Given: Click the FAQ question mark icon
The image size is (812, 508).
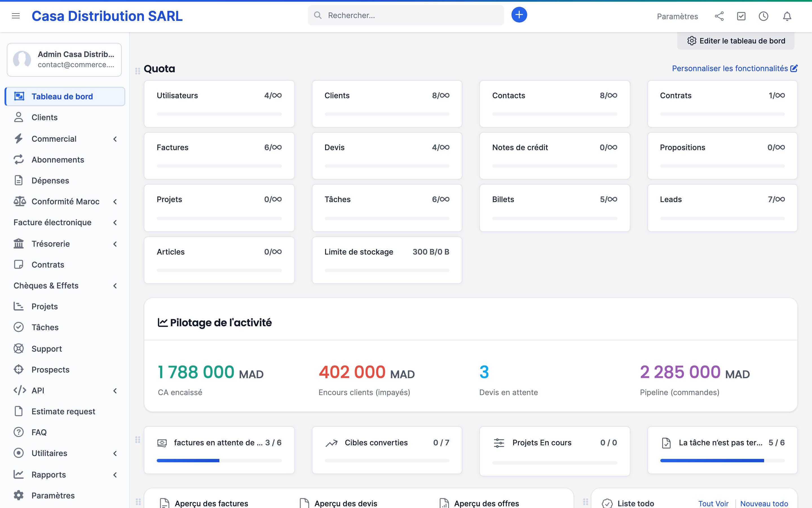Looking at the screenshot, I should click(19, 432).
